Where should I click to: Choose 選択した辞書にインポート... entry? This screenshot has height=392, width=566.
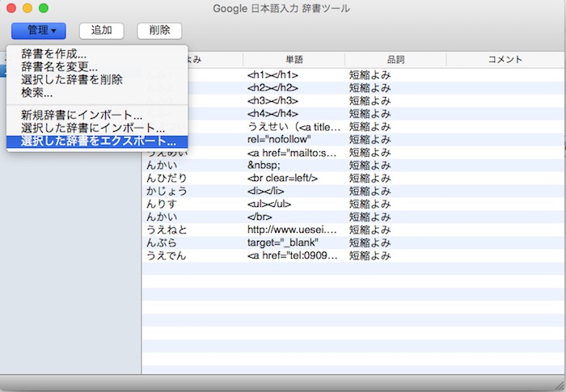click(x=97, y=128)
